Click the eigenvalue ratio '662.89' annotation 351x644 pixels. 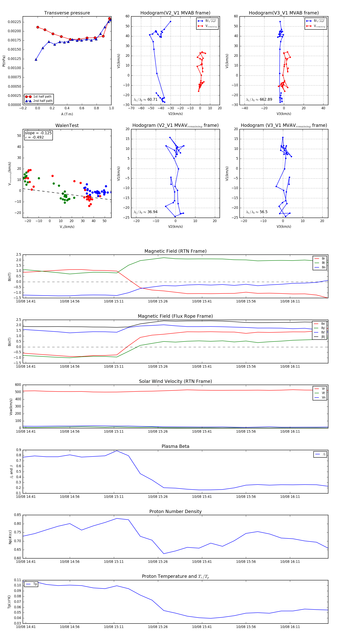click(x=259, y=100)
